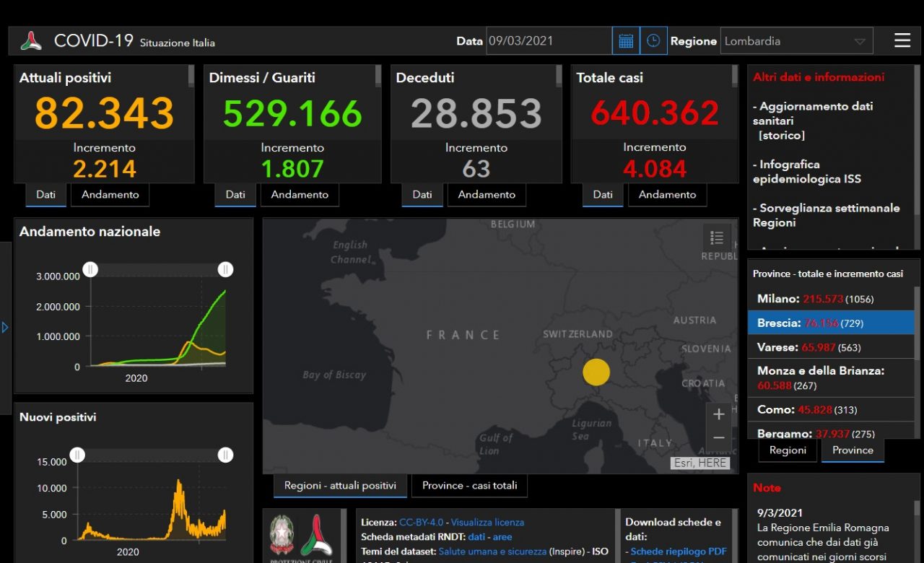Zoom out on the map
Viewport: 924px width, 563px height.
718,438
